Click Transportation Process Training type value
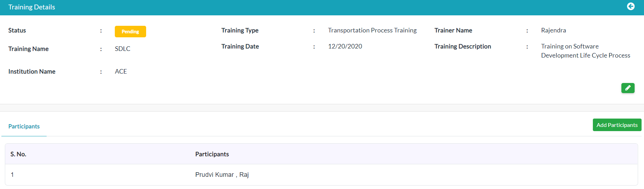Screen dimensions: 644x189 tap(372, 30)
